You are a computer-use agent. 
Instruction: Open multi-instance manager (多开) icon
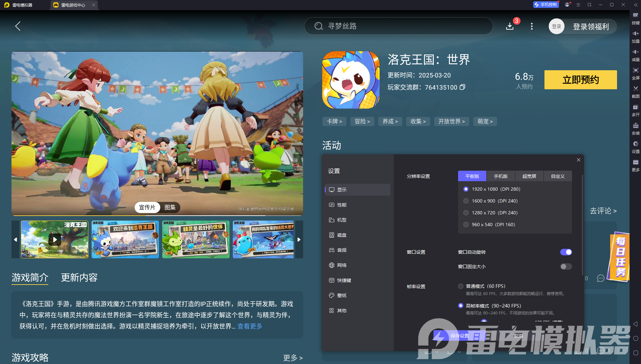[635, 110]
